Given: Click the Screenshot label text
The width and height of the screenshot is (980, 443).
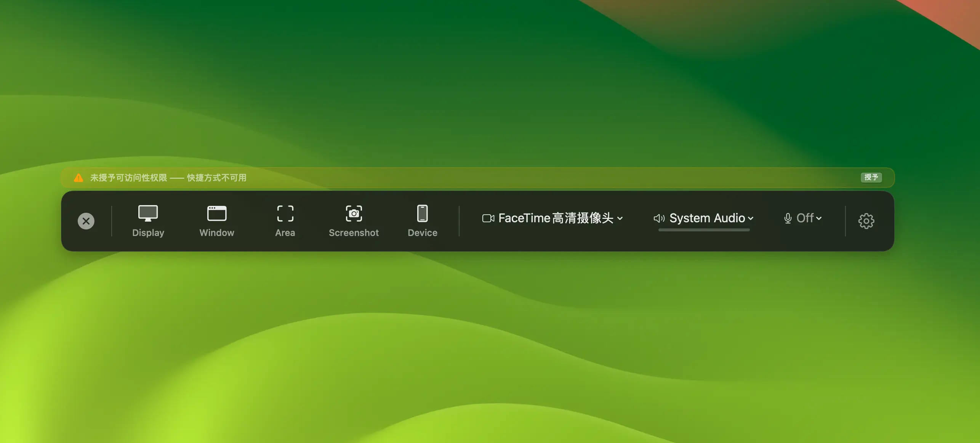Looking at the screenshot, I should pos(354,233).
